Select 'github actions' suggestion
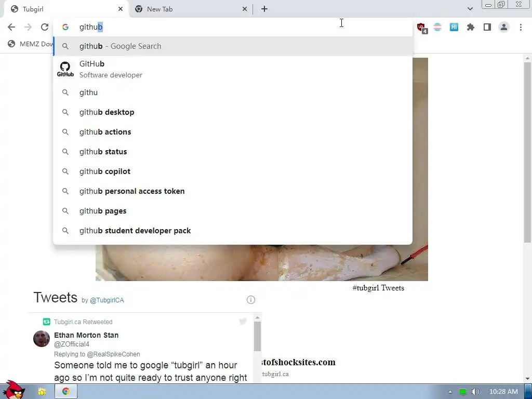 pos(233,132)
